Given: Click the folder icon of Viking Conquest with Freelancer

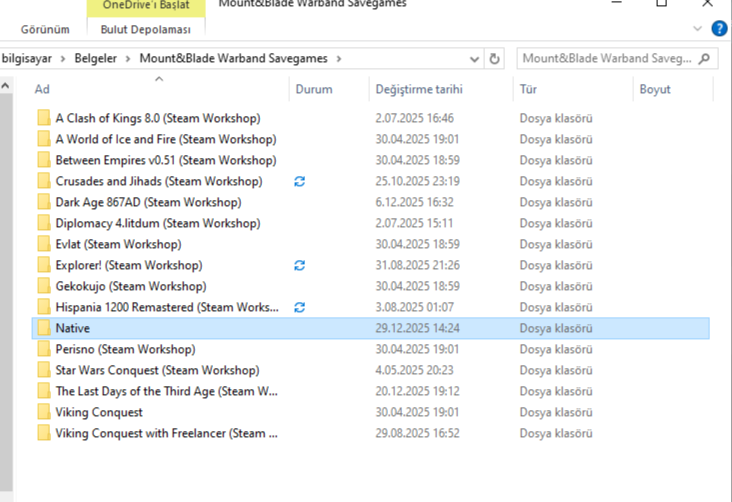Looking at the screenshot, I should tap(44, 433).
